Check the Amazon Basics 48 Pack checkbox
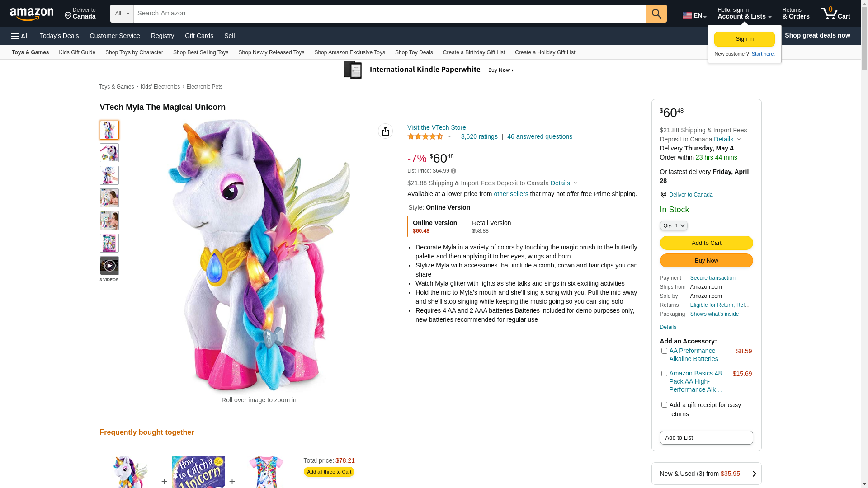 664,373
